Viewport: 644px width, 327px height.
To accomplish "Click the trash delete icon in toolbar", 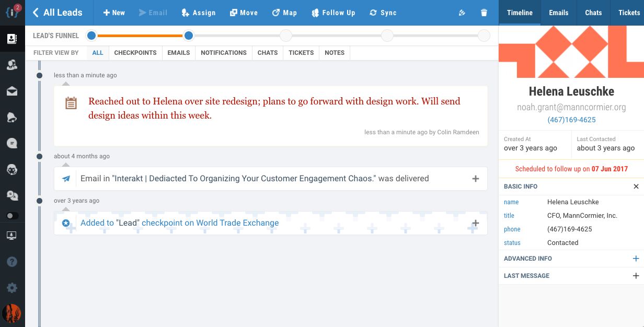I will coord(484,13).
